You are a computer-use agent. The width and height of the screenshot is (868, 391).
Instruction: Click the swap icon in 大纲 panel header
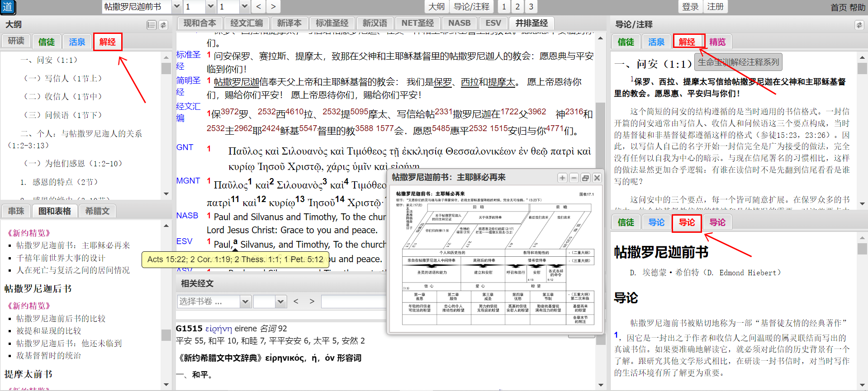163,25
